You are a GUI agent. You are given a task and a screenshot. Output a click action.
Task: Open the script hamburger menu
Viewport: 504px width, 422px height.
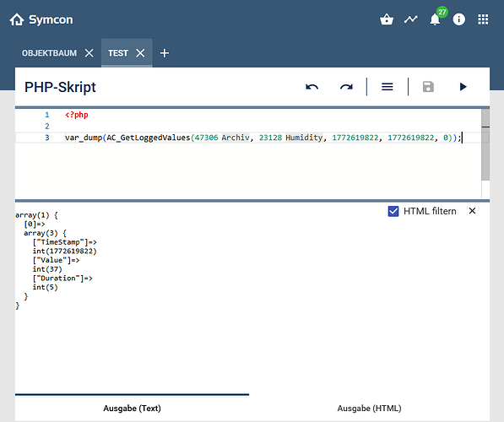387,87
